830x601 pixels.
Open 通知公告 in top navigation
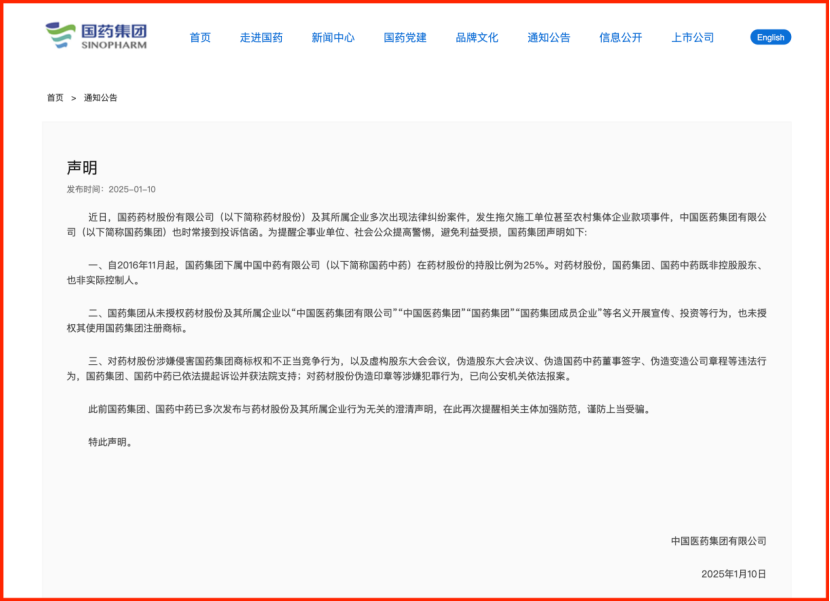point(549,38)
